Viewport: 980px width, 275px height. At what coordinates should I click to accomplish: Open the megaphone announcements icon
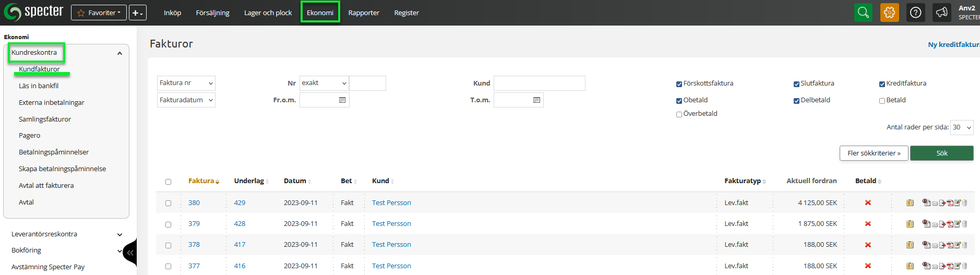point(941,13)
